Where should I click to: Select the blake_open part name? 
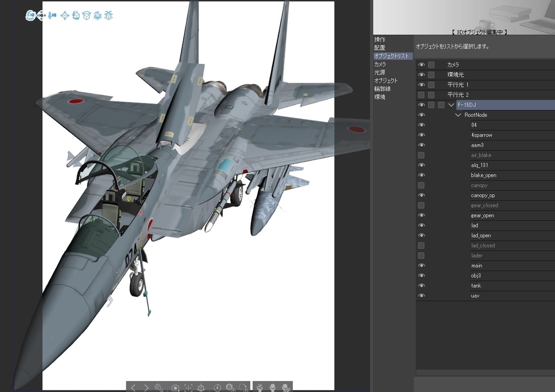483,175
